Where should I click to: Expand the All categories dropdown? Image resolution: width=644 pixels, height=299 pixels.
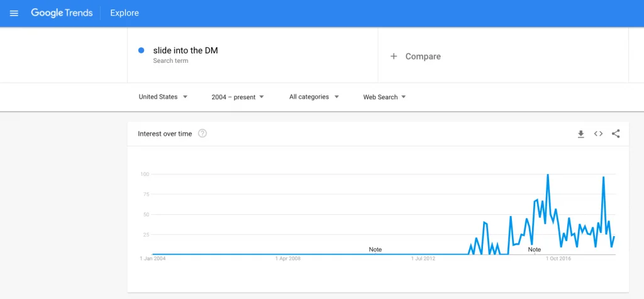point(314,97)
